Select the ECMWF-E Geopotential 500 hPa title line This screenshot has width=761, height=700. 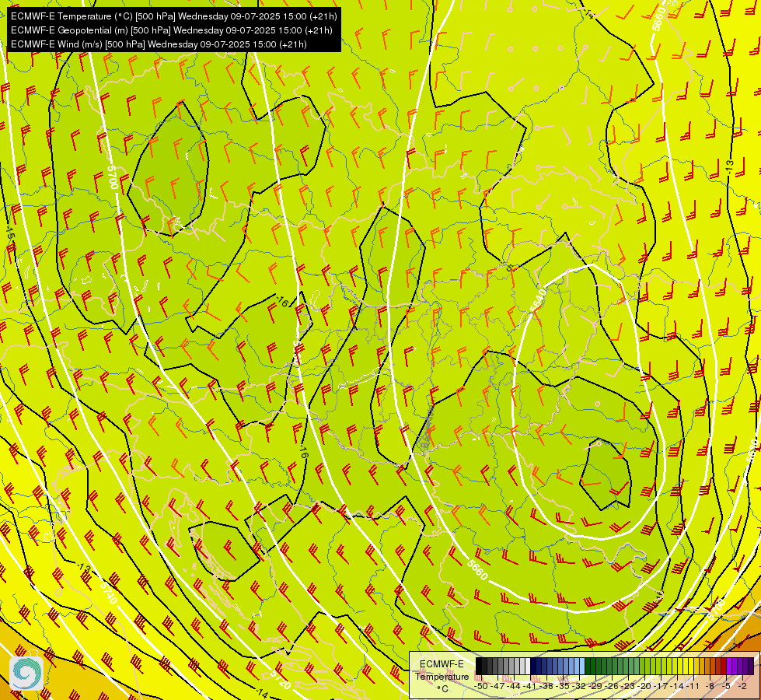171,30
